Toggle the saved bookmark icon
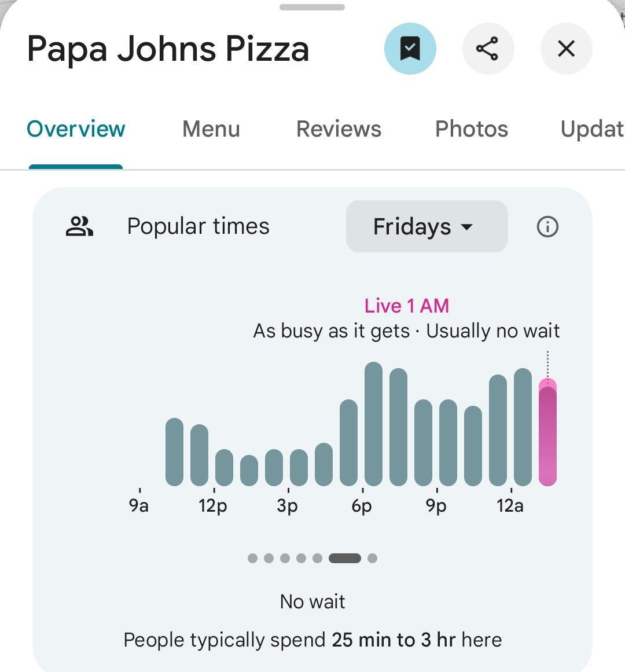The image size is (625, 672). pos(410,49)
